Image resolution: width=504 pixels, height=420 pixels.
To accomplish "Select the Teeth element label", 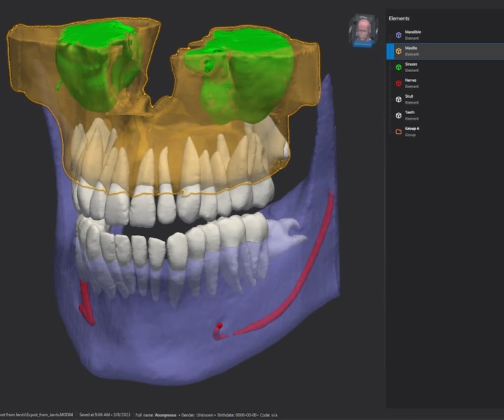I will click(x=410, y=113).
